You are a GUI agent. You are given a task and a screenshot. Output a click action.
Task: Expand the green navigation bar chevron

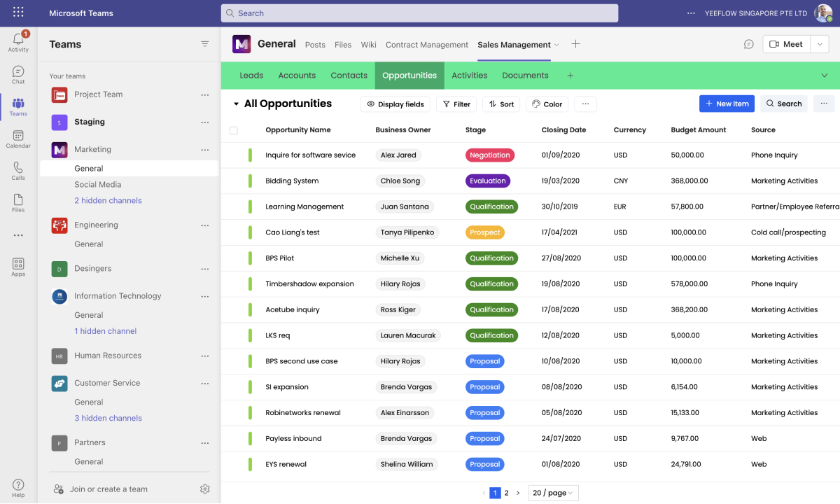(824, 76)
